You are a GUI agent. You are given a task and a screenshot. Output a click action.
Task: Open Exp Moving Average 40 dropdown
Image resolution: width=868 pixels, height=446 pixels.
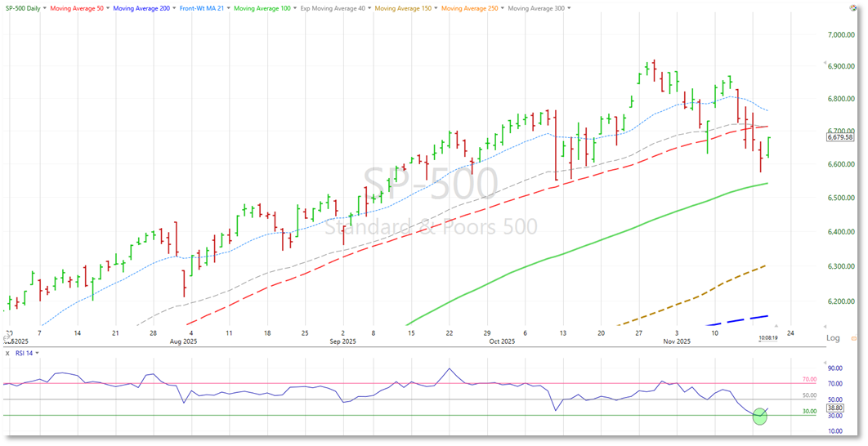372,8
